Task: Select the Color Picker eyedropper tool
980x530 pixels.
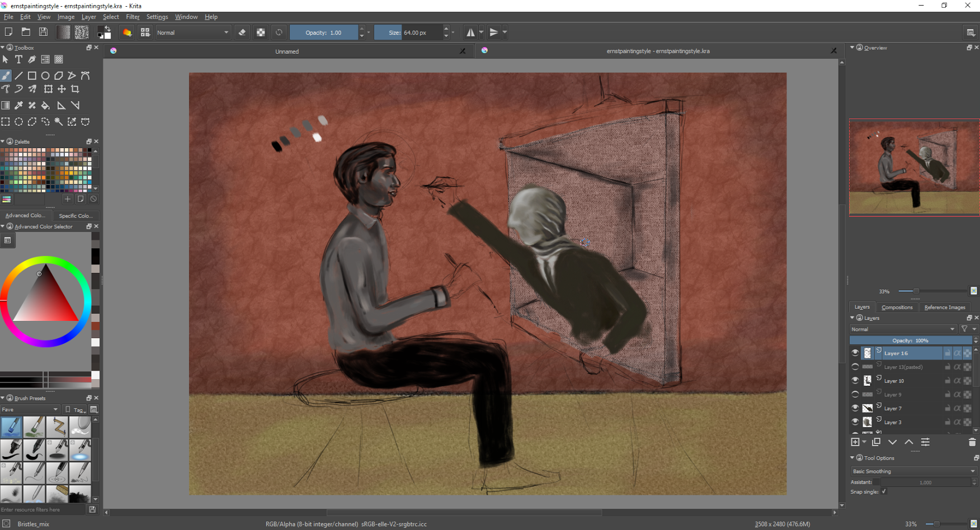Action: pos(18,105)
